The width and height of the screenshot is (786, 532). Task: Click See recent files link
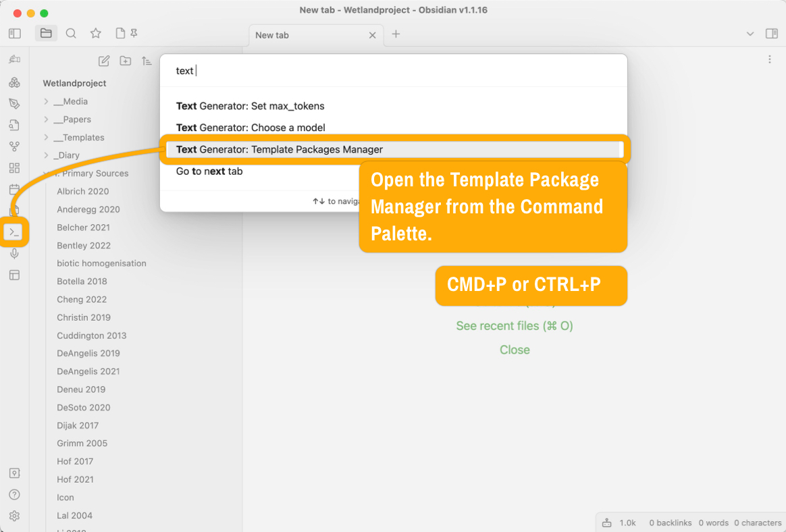(515, 326)
